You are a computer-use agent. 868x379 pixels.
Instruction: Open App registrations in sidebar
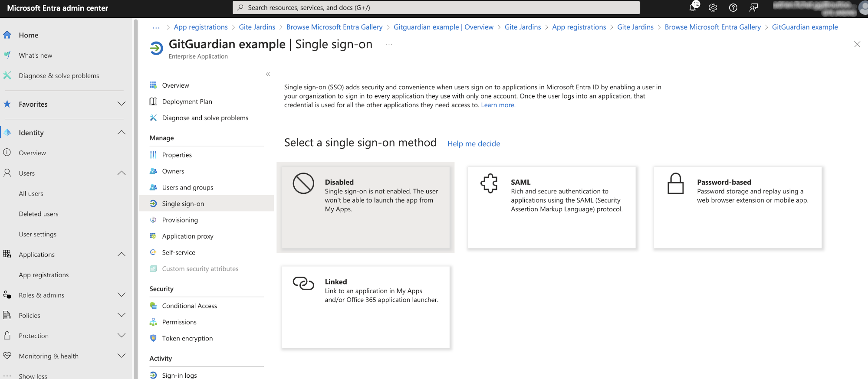coord(44,274)
